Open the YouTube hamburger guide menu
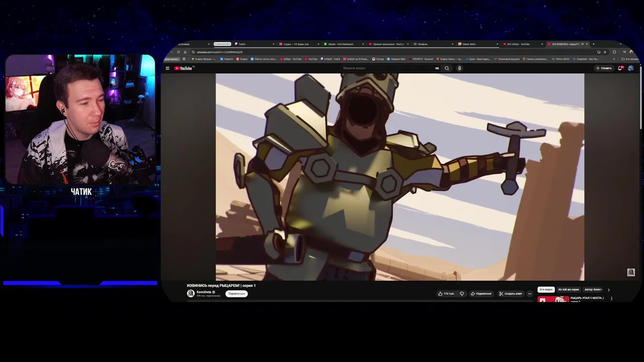 point(168,68)
